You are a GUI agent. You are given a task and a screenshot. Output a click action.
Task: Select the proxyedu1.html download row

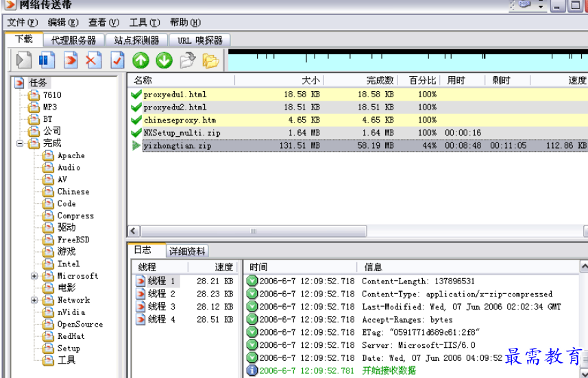tap(358, 94)
